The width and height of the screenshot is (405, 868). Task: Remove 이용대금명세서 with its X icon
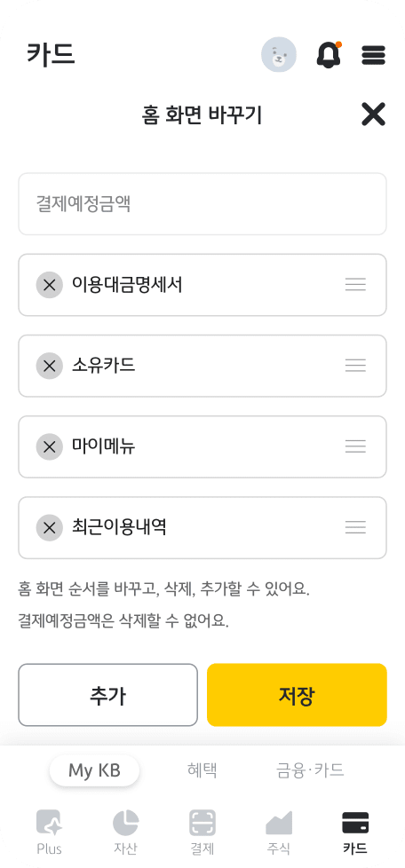(50, 285)
